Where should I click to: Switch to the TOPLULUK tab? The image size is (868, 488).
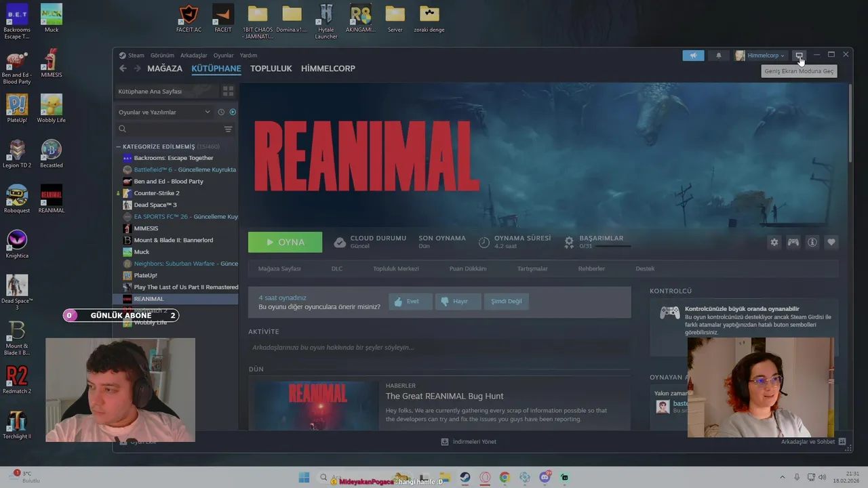tap(271, 68)
